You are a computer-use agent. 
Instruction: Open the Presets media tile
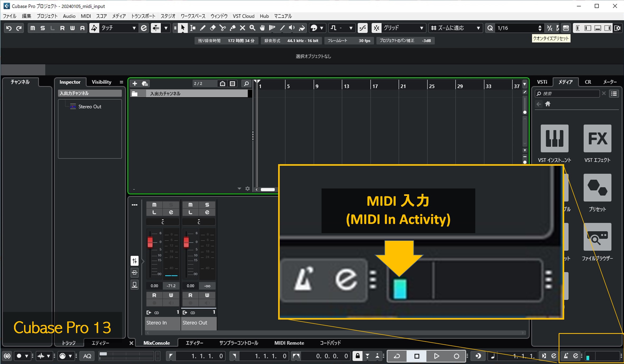[x=597, y=188]
